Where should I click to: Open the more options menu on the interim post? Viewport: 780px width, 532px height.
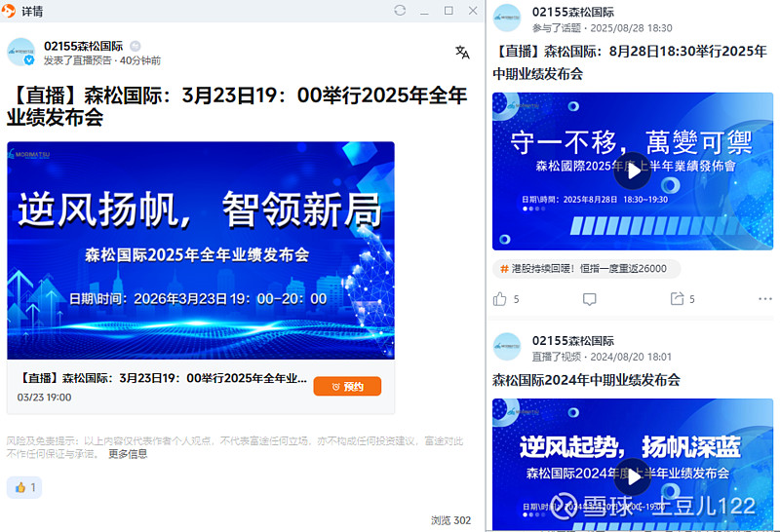(x=765, y=299)
